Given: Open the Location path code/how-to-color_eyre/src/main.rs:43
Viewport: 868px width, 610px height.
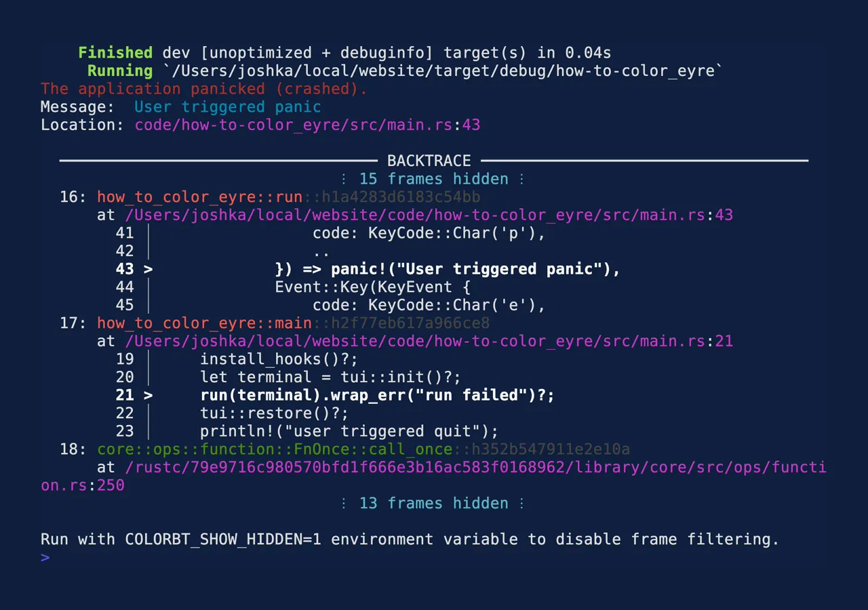Looking at the screenshot, I should 307,125.
